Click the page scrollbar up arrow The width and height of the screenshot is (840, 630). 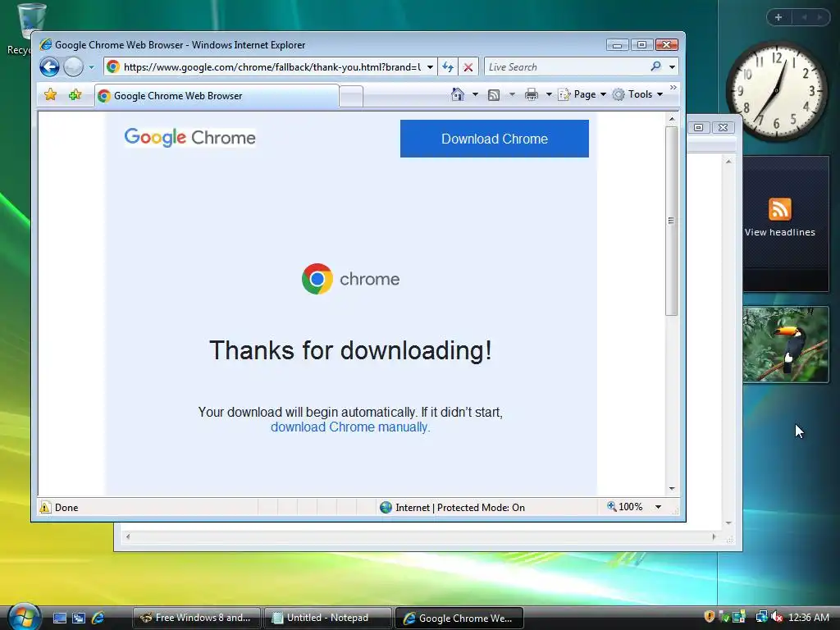(x=671, y=118)
